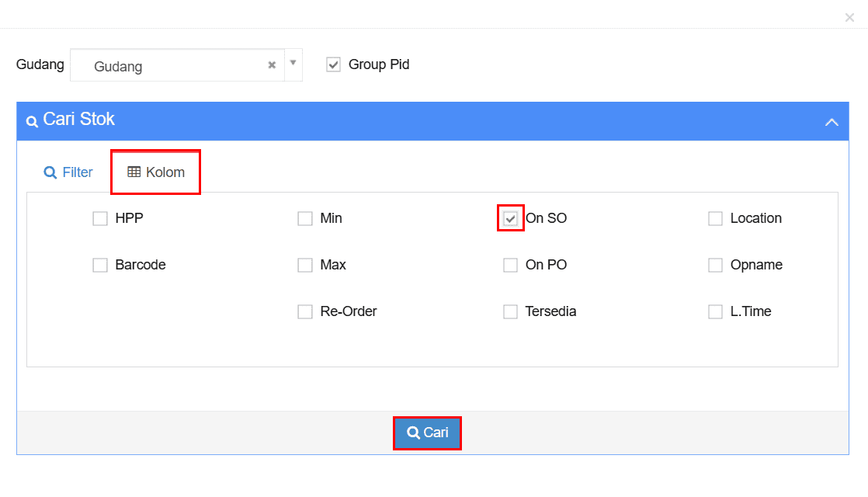Image resolution: width=868 pixels, height=497 pixels.
Task: Clear the Gudang selection with the x icon
Action: (x=272, y=65)
